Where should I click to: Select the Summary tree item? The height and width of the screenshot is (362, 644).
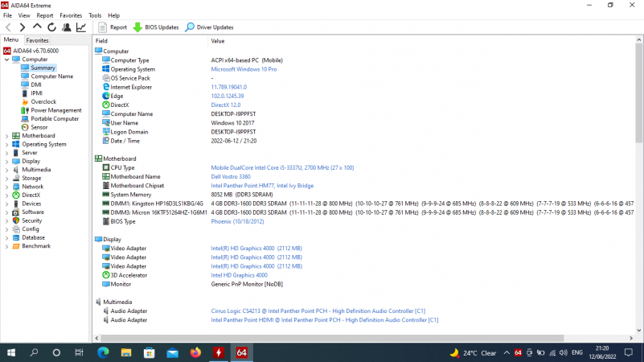tap(43, 68)
